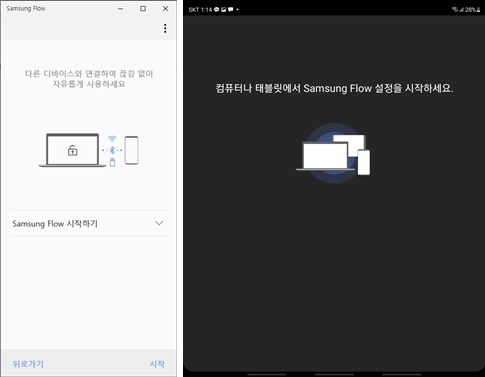This screenshot has width=485, height=377.
Task: Click the Samsung Flow 시작하기 label
Action: coord(55,223)
